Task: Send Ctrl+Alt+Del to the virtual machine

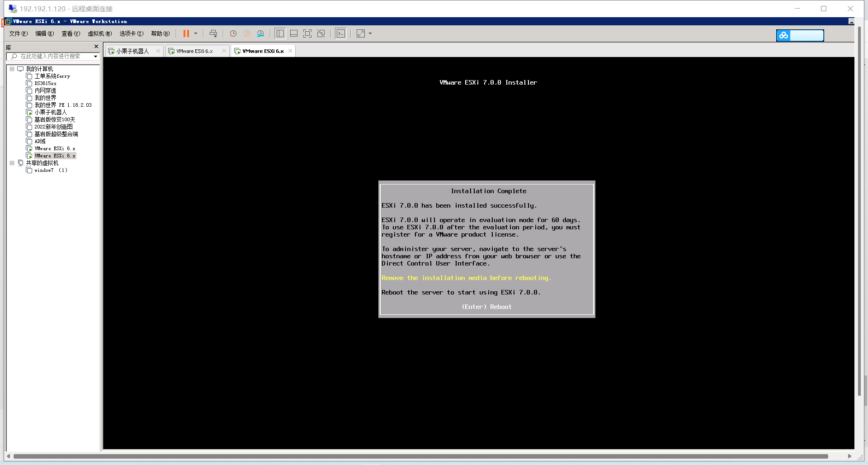Action: 213,33
